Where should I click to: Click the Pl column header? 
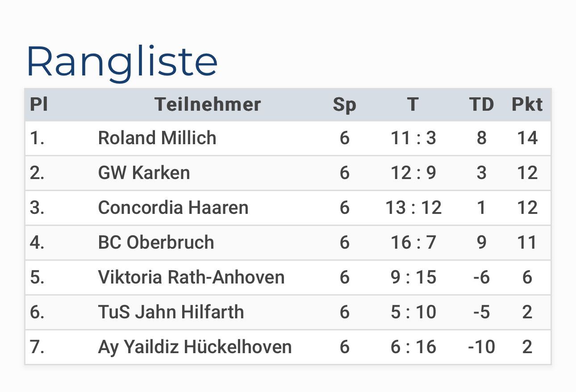click(39, 104)
